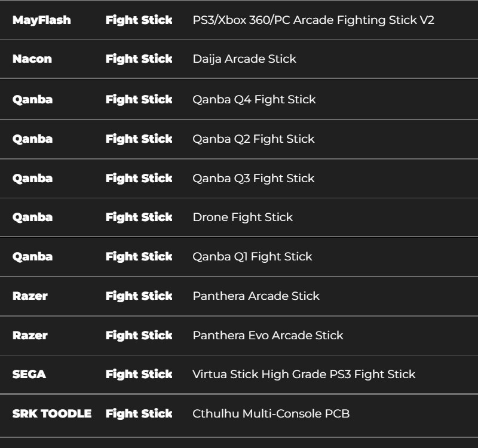Viewport: 478px width, 448px height.
Task: Select the Drone Fight Stick entry
Action: (243, 217)
